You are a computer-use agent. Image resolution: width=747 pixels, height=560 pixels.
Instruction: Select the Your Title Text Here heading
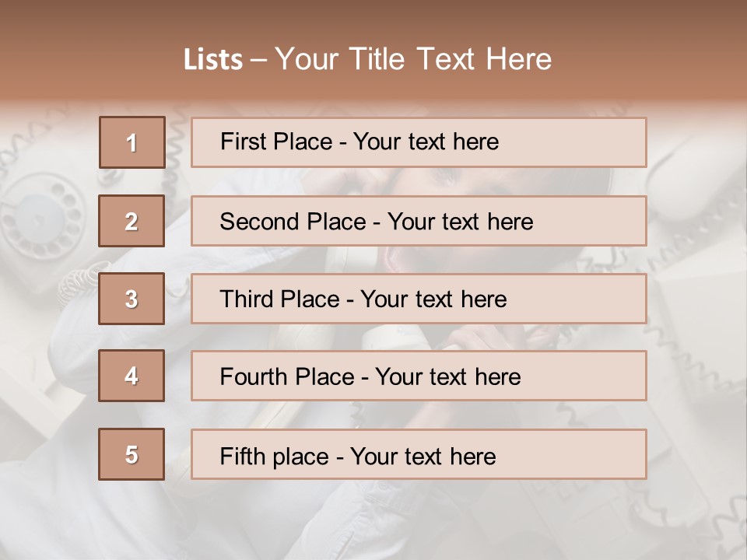(x=413, y=59)
